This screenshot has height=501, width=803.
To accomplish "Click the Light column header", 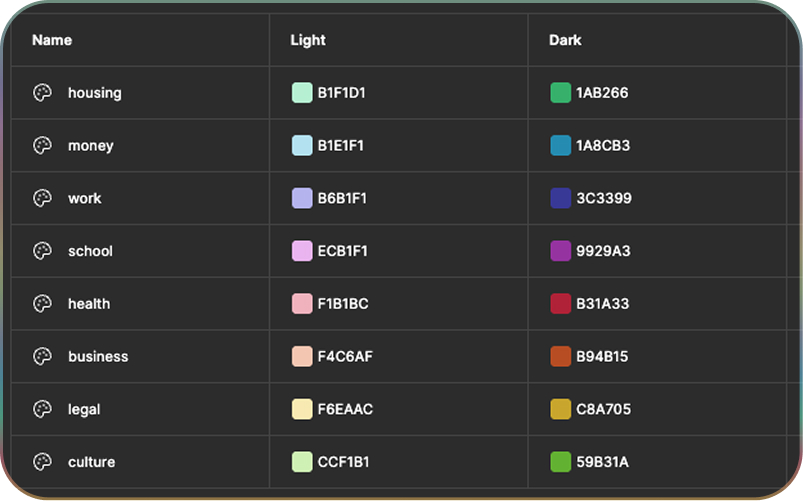I will tap(308, 40).
